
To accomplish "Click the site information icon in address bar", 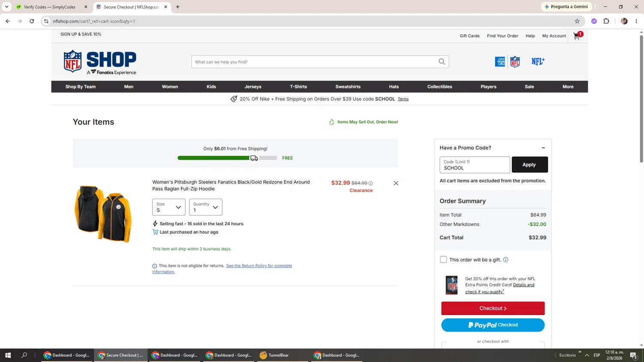I will [46, 21].
